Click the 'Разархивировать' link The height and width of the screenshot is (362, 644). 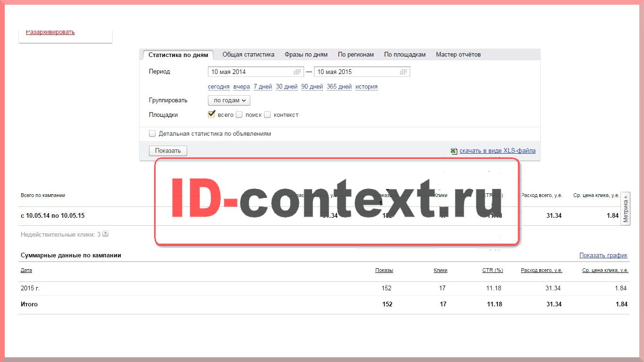click(x=50, y=32)
